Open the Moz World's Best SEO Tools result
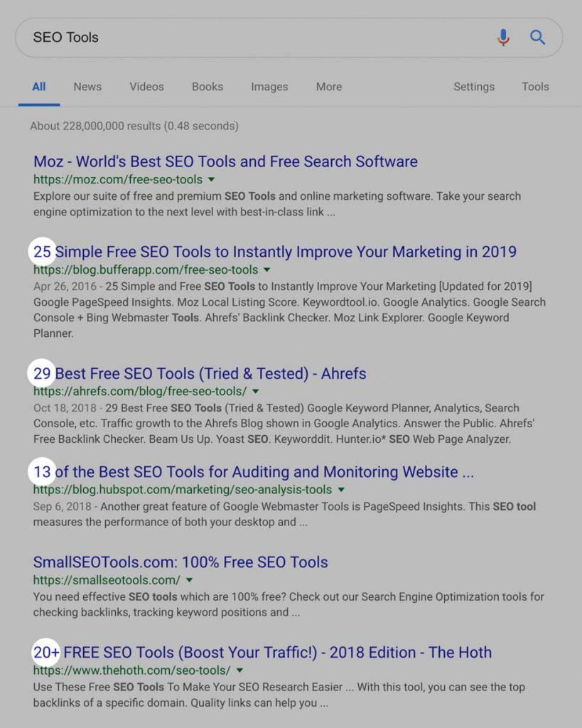582x728 pixels. tap(225, 161)
